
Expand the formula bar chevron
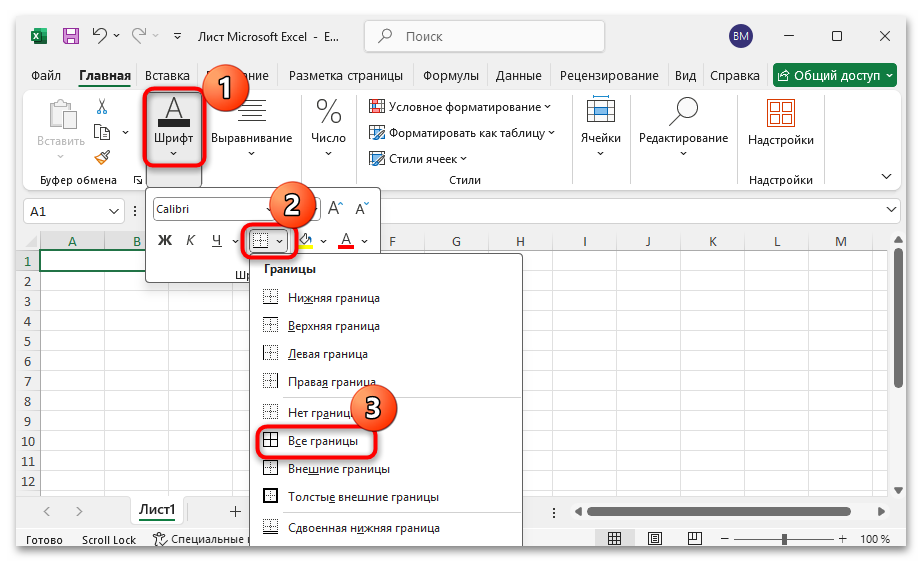coord(891,209)
